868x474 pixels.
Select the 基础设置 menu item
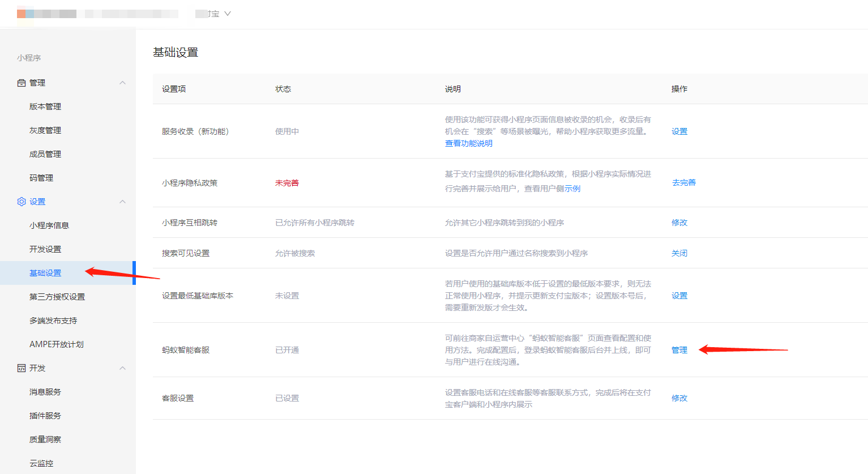[x=45, y=273]
